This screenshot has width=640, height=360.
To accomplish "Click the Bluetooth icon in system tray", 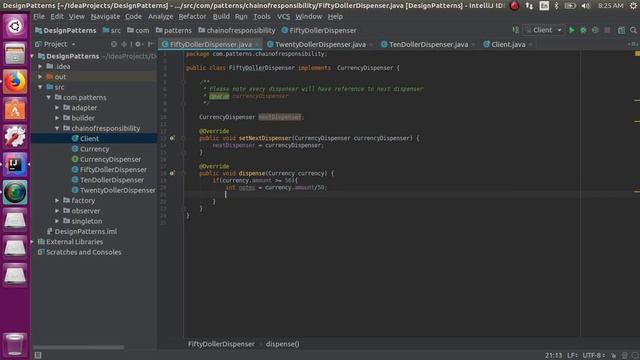I will pyautogui.click(x=556, y=6).
